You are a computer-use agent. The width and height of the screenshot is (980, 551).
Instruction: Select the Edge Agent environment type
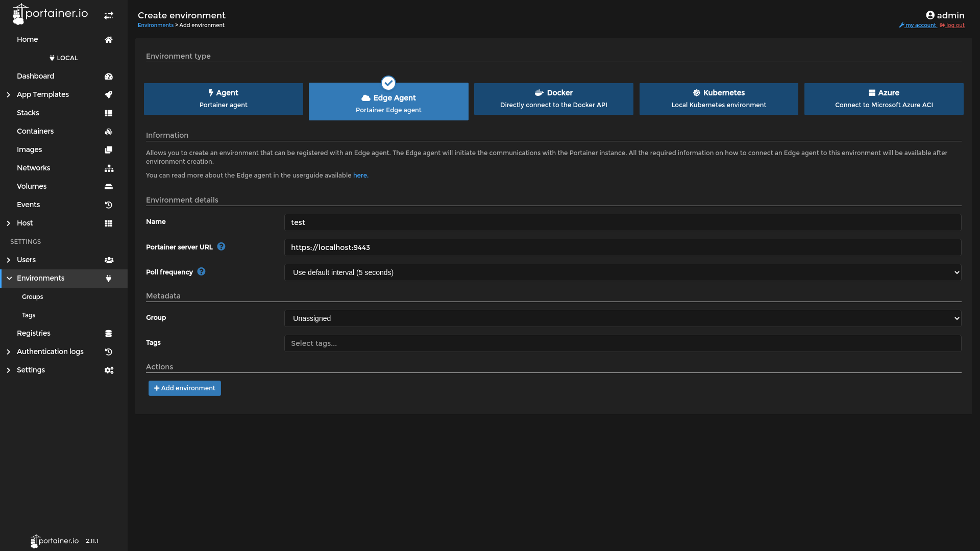pos(388,102)
